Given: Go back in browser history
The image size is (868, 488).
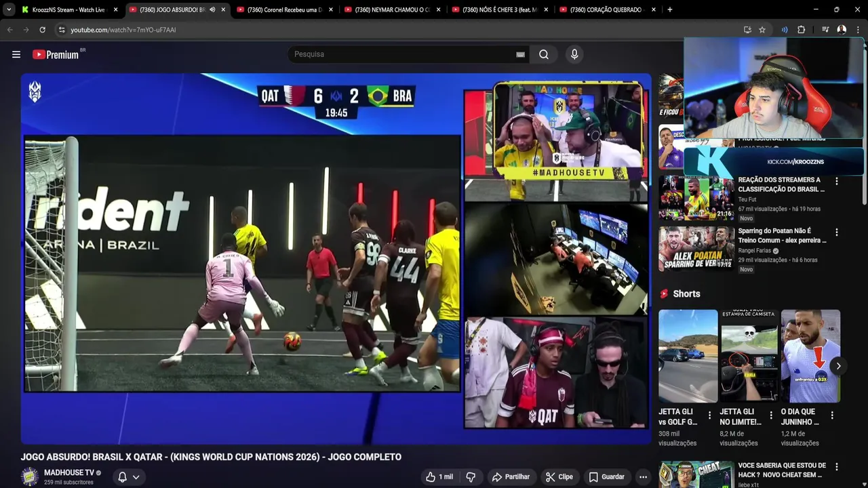Looking at the screenshot, I should 9,30.
